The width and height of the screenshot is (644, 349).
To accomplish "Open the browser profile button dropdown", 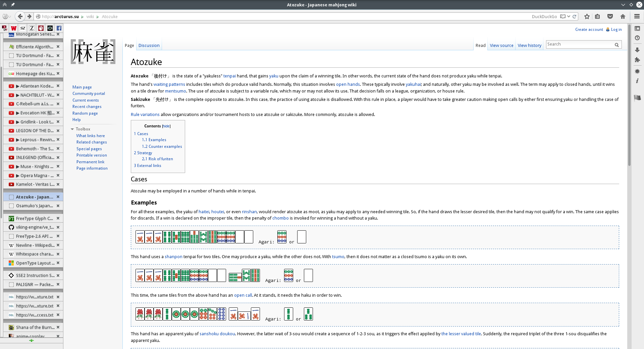I will click(x=6, y=16).
